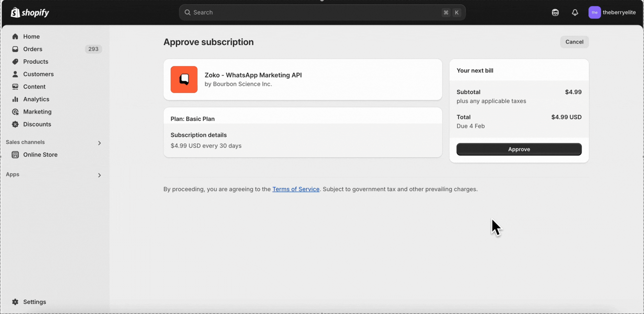Click the Zoko app icon

point(184,80)
